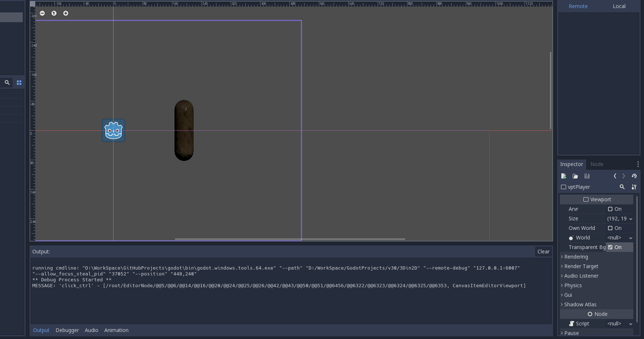Collapse the Viewport category header
This screenshot has width=644, height=339.
[597, 199]
